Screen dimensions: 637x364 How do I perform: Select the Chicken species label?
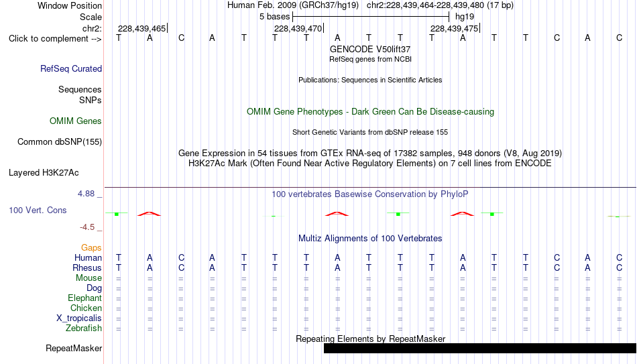click(x=86, y=308)
